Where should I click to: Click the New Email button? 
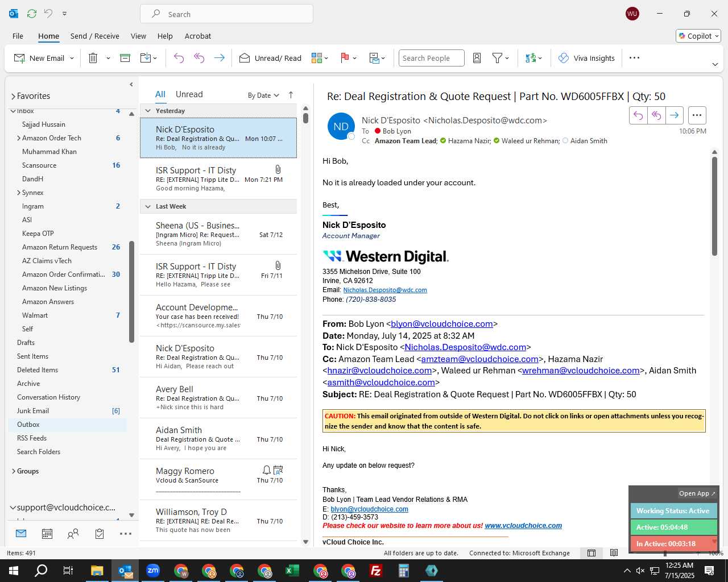coord(39,58)
